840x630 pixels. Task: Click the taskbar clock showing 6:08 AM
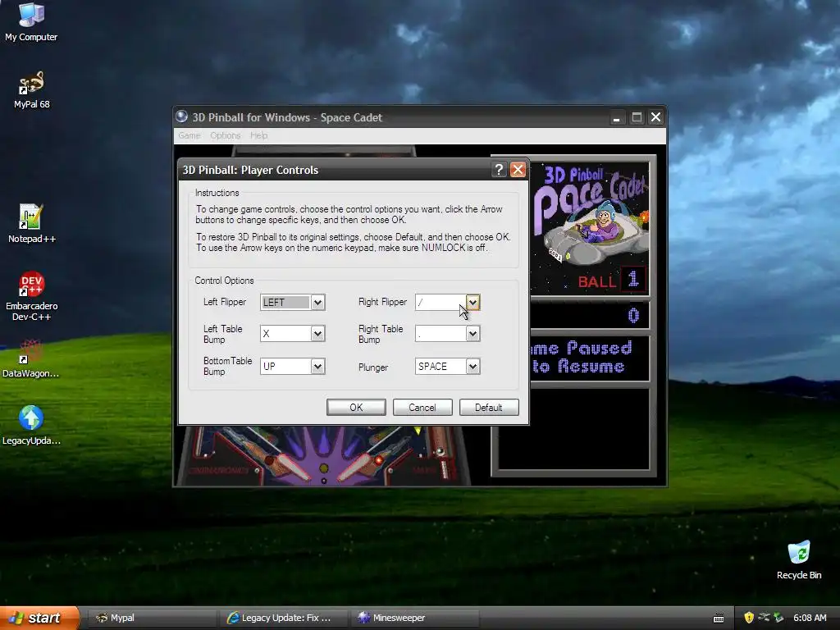pyautogui.click(x=810, y=618)
